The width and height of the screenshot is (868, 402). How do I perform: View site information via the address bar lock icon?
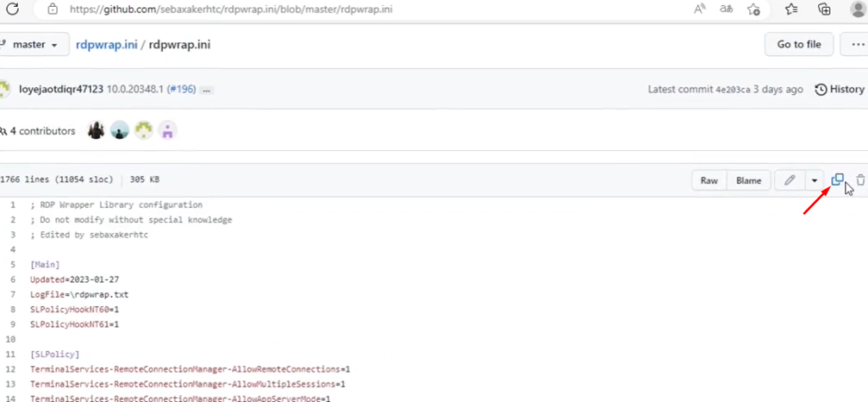pos(53,8)
